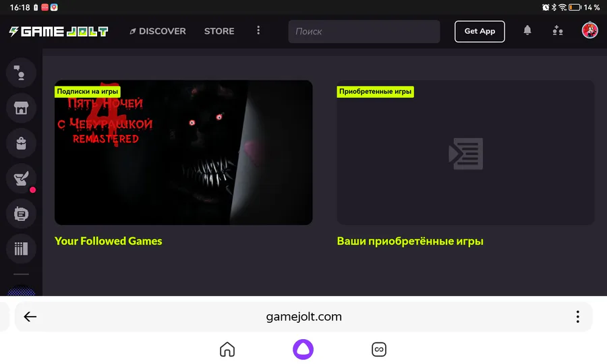Open friend requests icon
Viewport: 607px width, 364px height.
pyautogui.click(x=558, y=30)
